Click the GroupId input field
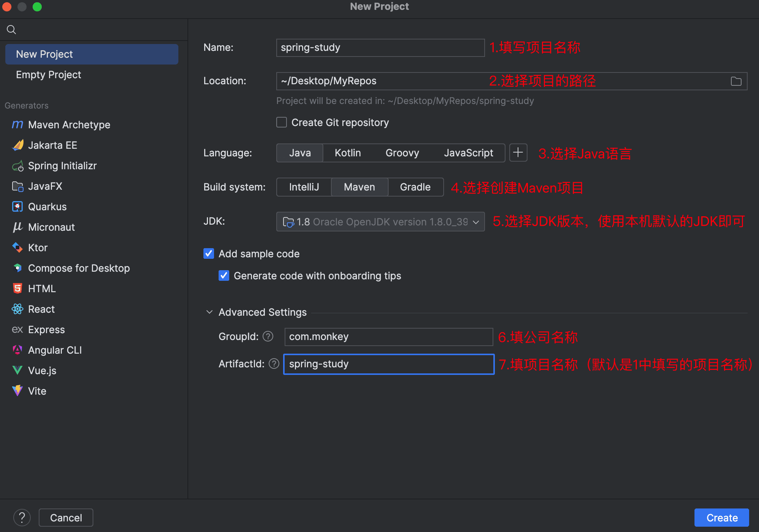 tap(389, 337)
